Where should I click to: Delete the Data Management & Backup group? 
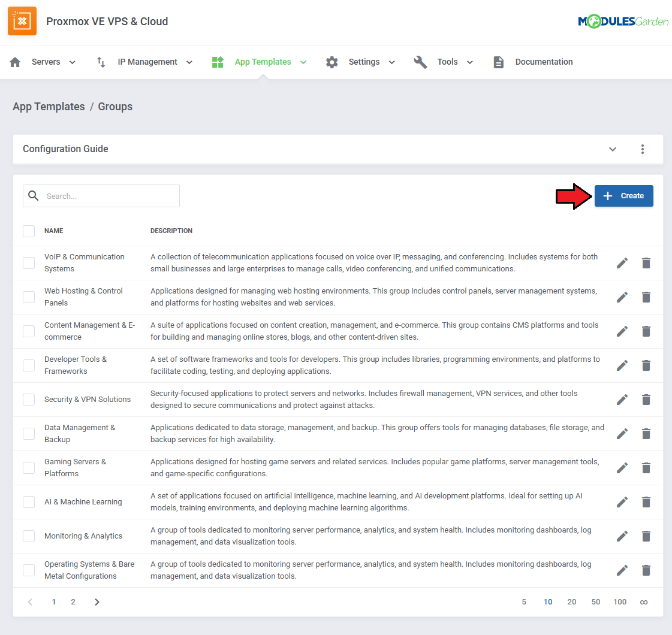coord(646,434)
